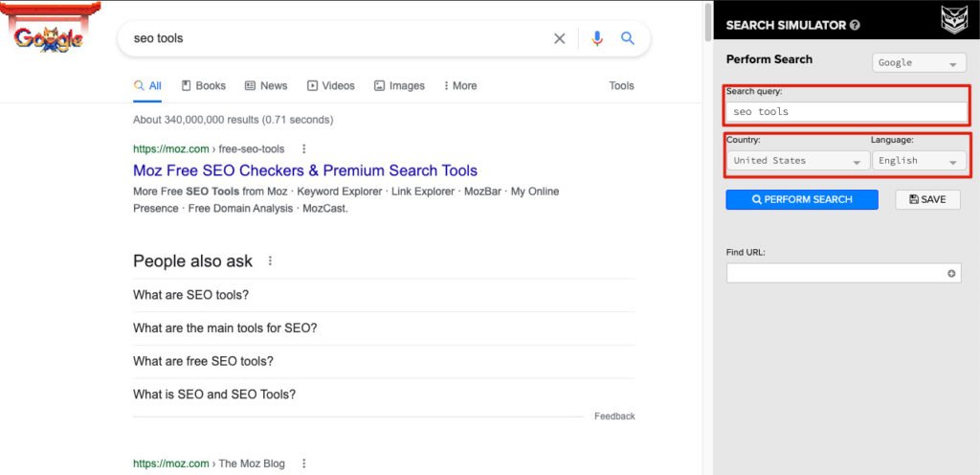
Task: Expand What is SEO and SEO Tools?
Action: [x=384, y=395]
